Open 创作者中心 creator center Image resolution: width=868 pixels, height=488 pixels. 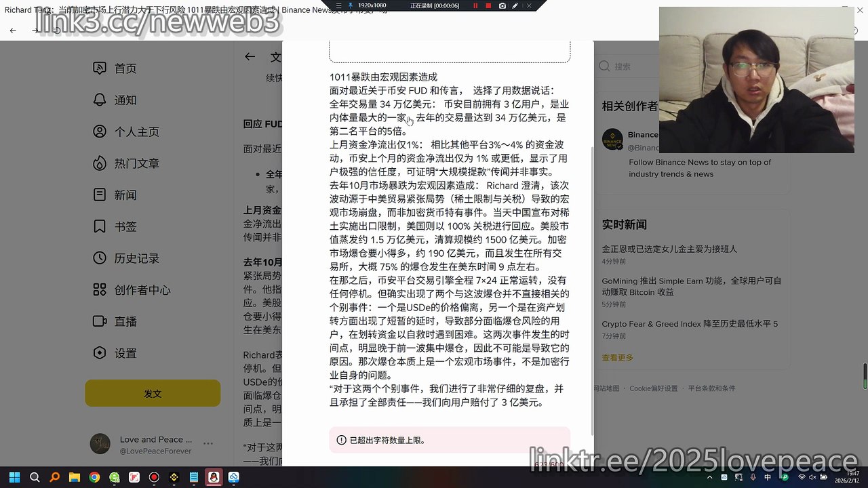click(x=132, y=290)
